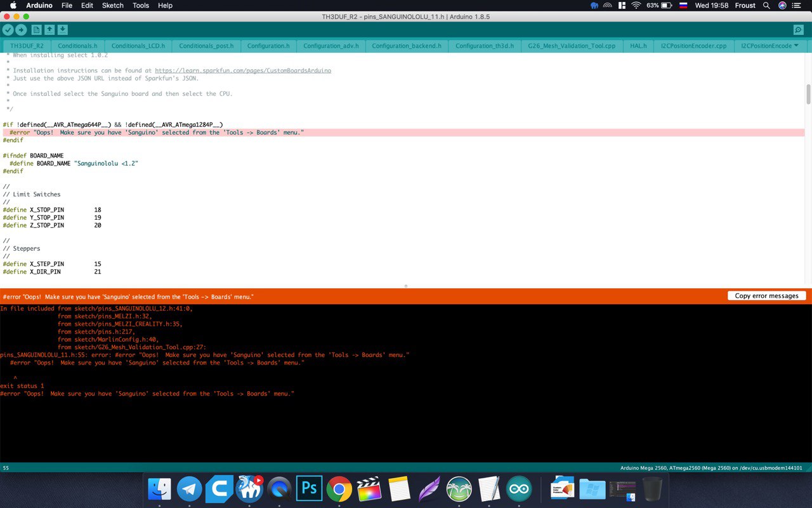The height and width of the screenshot is (508, 812).
Task: Open the Arduino application menu
Action: tap(39, 5)
